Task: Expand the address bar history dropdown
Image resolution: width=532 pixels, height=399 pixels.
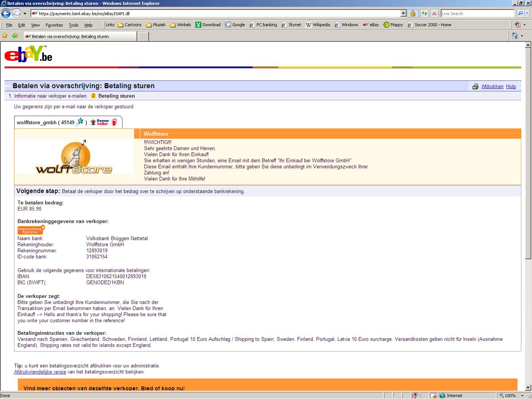Action: [x=404, y=13]
